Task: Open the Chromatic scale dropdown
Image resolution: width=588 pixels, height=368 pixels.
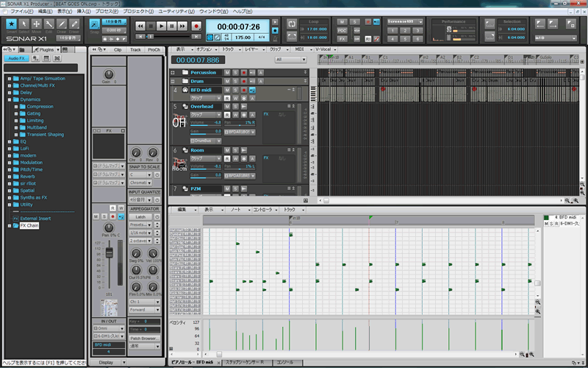Action: (140, 183)
